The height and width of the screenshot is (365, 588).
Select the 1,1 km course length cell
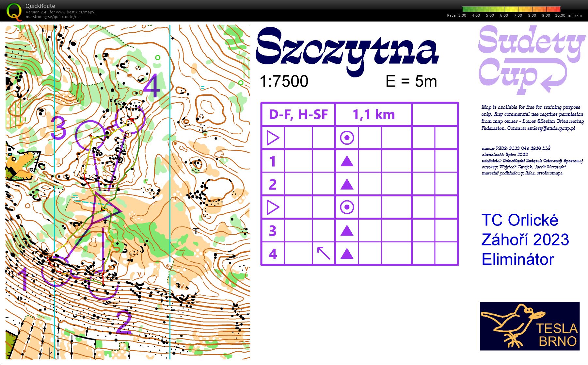tap(373, 114)
